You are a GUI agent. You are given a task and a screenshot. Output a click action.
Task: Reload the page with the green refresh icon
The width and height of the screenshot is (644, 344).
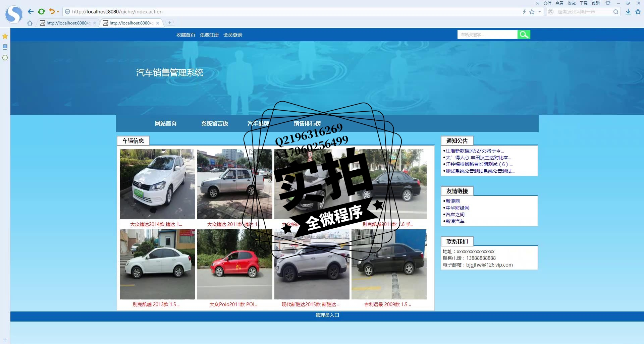[x=41, y=12]
